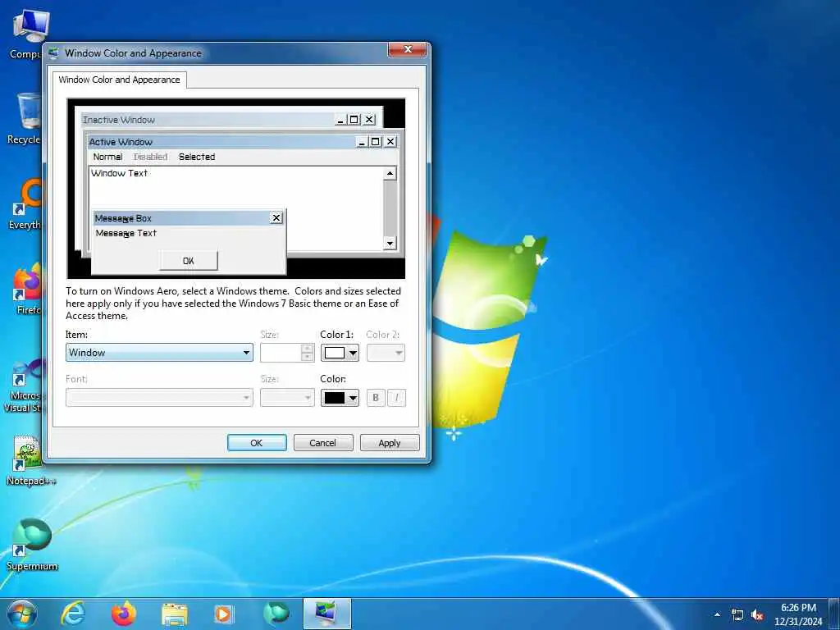Click the preview scrollbar up arrow
Screen dimensions: 840x630
390,174
